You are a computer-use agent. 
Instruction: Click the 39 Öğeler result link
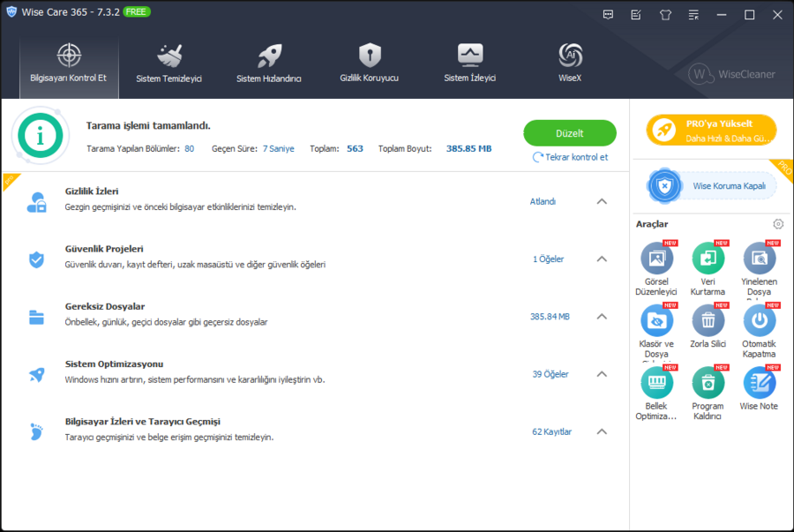coord(551,374)
